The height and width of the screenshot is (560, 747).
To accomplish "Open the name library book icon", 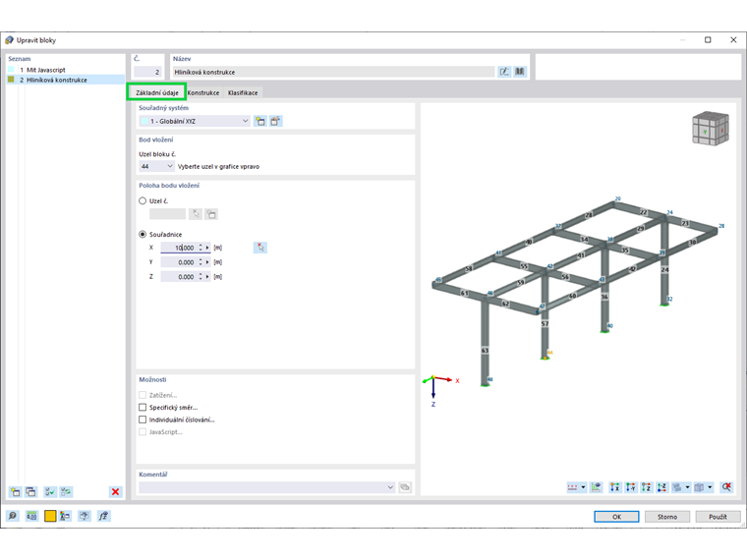I will tap(520, 72).
